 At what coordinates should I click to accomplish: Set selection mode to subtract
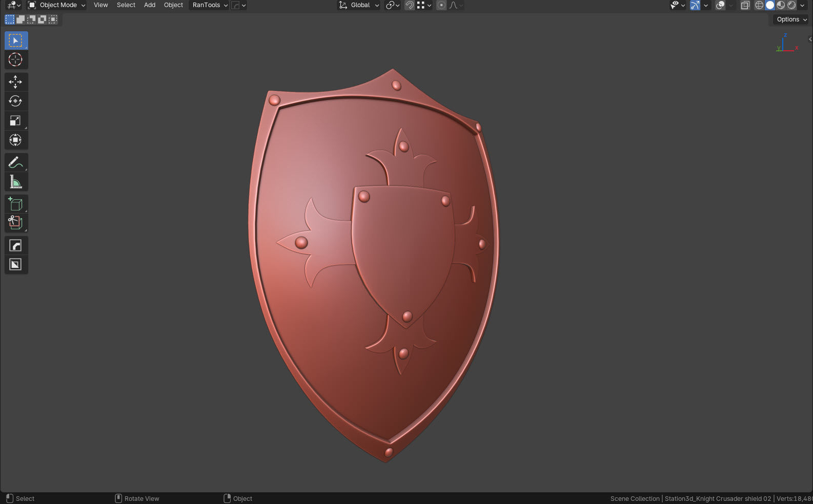[31, 19]
